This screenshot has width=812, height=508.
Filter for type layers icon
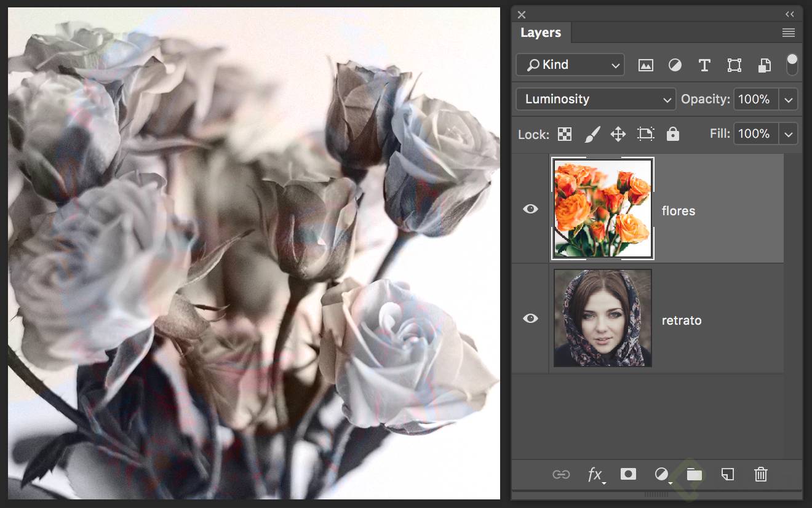point(704,65)
